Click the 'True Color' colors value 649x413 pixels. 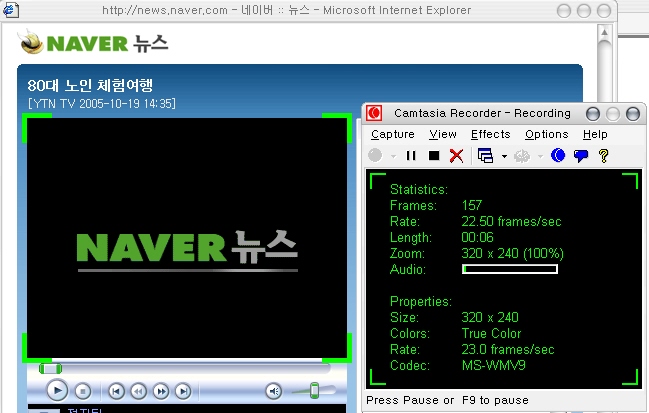[x=491, y=334]
